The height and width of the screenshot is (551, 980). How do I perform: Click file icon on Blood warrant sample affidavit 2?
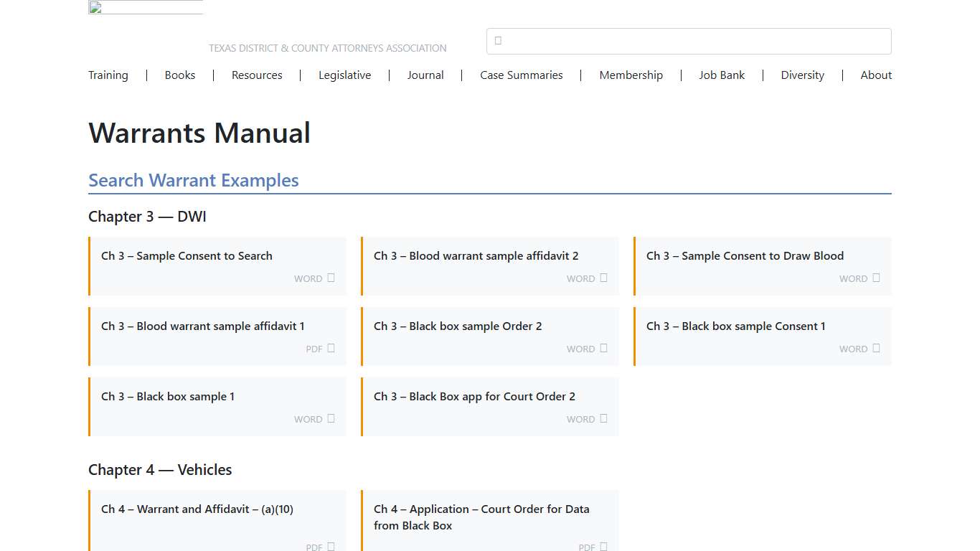[x=603, y=278]
